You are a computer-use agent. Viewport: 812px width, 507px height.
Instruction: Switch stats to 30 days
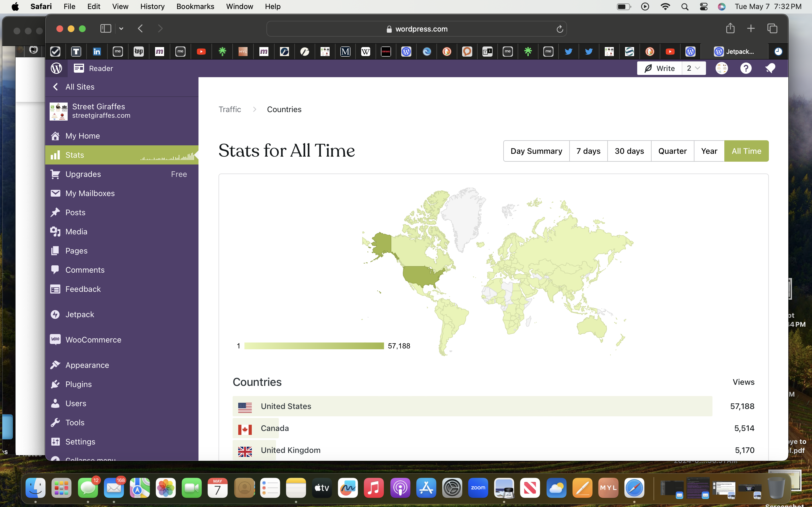click(x=629, y=151)
